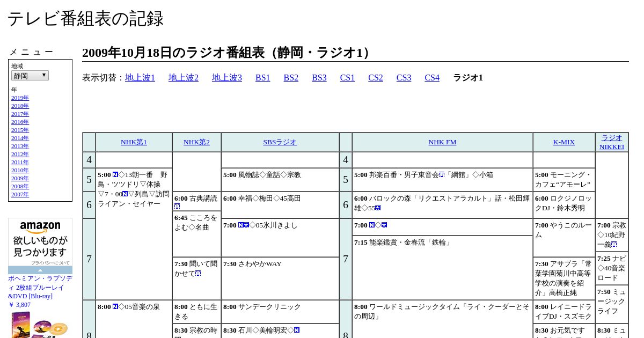644x338 pixels.
Task: Click the rebroadcast icon in 宗教◇10紀野一義
Action: point(614,245)
